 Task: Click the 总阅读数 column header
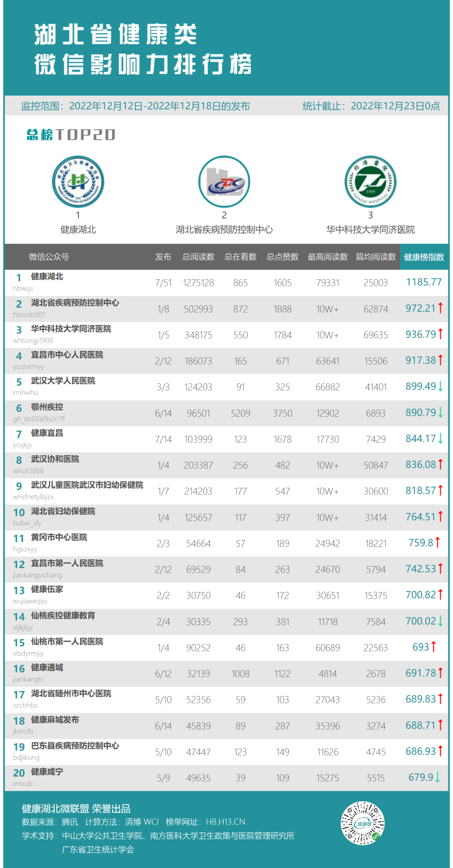pyautogui.click(x=198, y=257)
